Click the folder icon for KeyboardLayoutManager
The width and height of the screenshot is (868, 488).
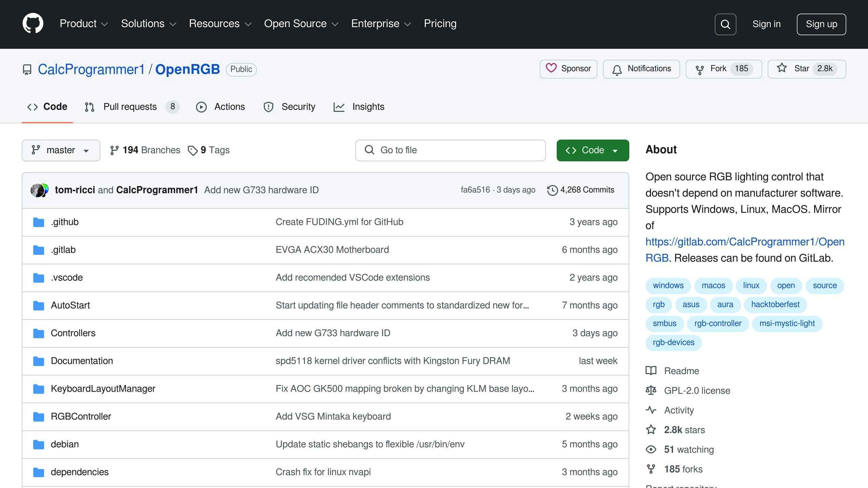(39, 389)
